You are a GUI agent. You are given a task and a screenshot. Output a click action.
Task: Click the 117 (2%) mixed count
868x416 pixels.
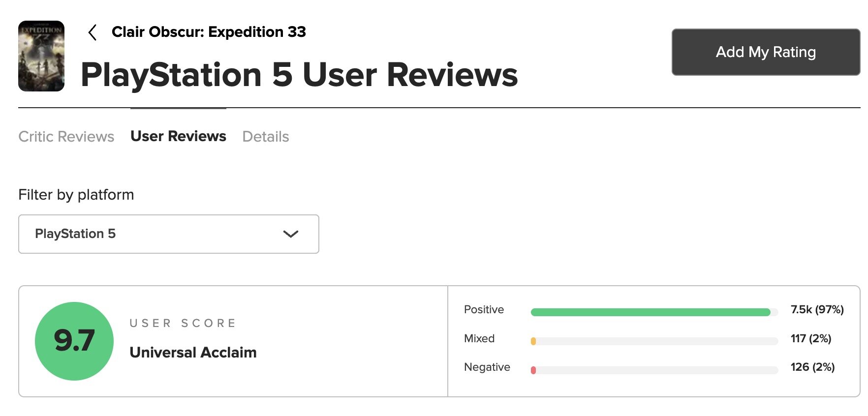tap(810, 338)
